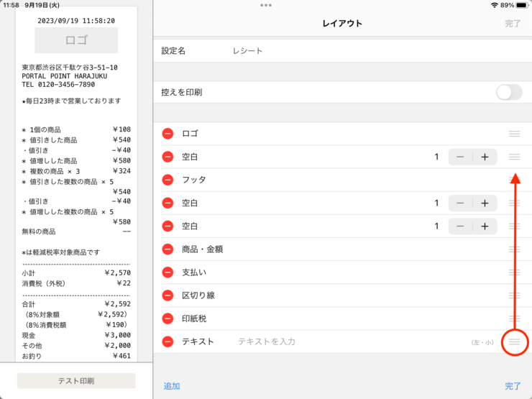Tap the reorder handle of 空白 below ロゴ
This screenshot has width=532, height=399.
[514, 157]
